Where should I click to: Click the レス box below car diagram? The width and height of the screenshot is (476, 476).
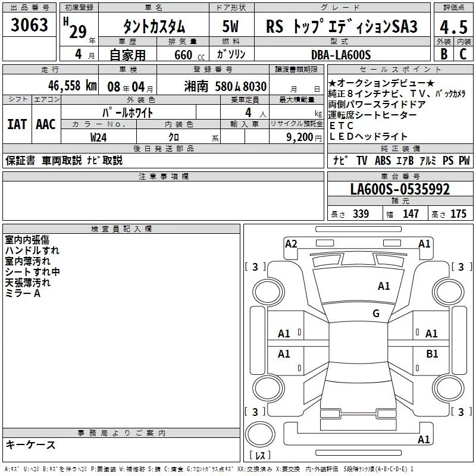pos(260,456)
